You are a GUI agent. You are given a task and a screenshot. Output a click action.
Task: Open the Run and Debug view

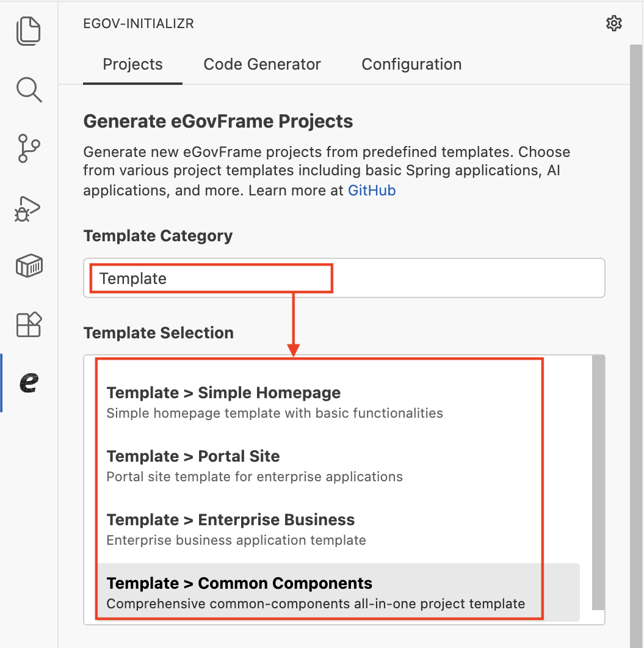pos(29,208)
